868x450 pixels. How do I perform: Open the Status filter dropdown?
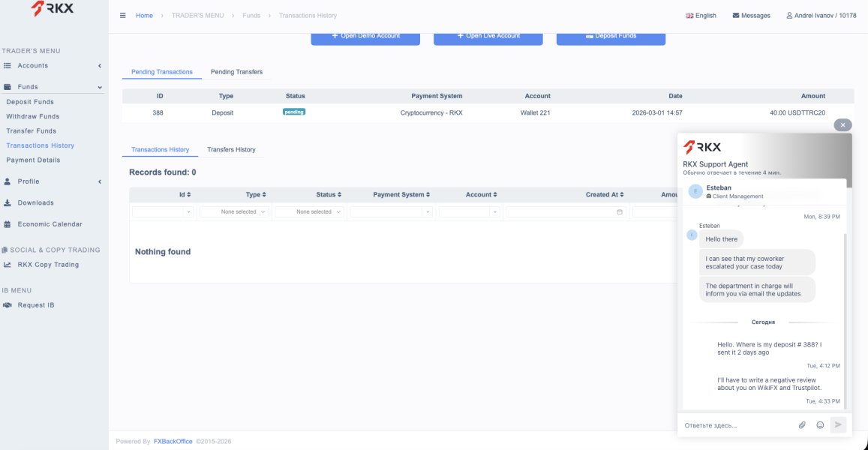point(309,212)
